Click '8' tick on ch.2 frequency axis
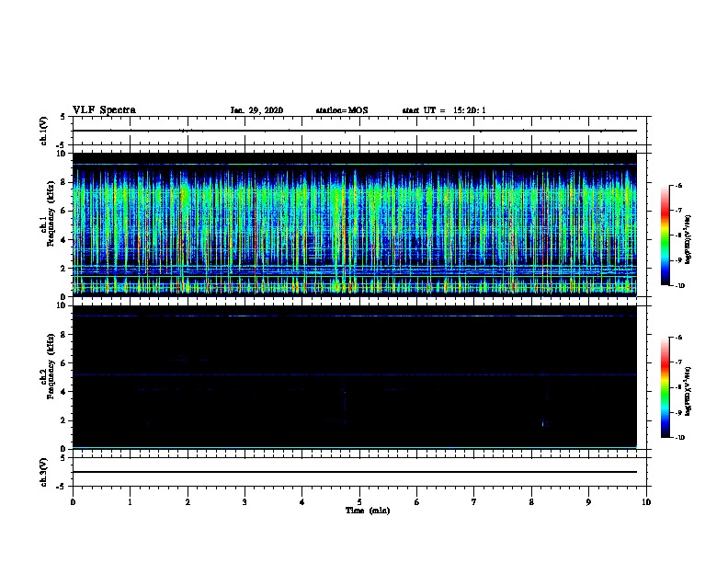The height and width of the screenshot is (563, 728). pyautogui.click(x=63, y=335)
